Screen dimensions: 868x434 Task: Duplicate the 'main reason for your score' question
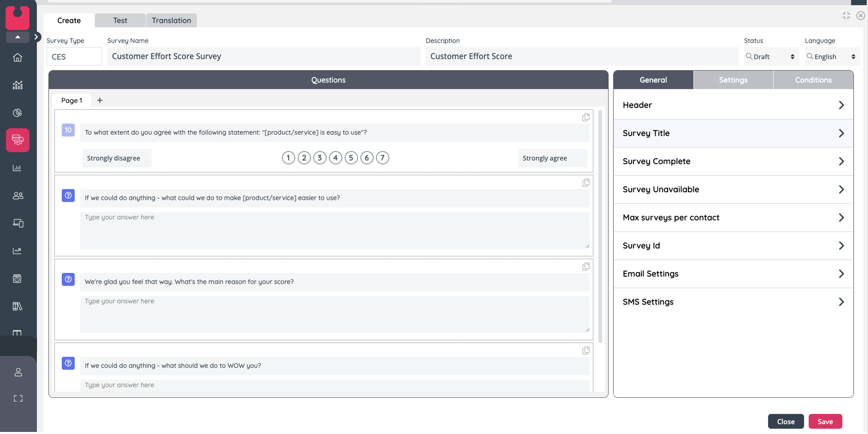coord(586,267)
